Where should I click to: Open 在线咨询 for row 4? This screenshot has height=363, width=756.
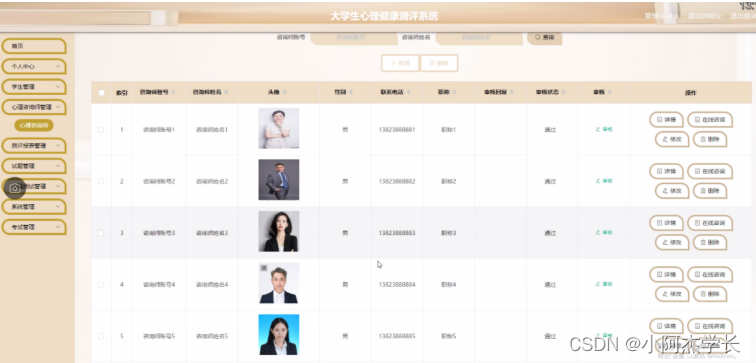[710, 274]
